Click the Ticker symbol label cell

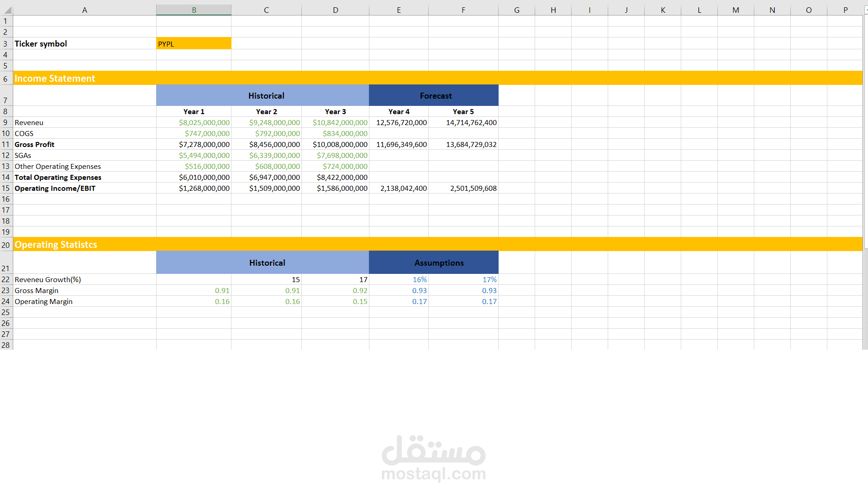click(x=84, y=43)
